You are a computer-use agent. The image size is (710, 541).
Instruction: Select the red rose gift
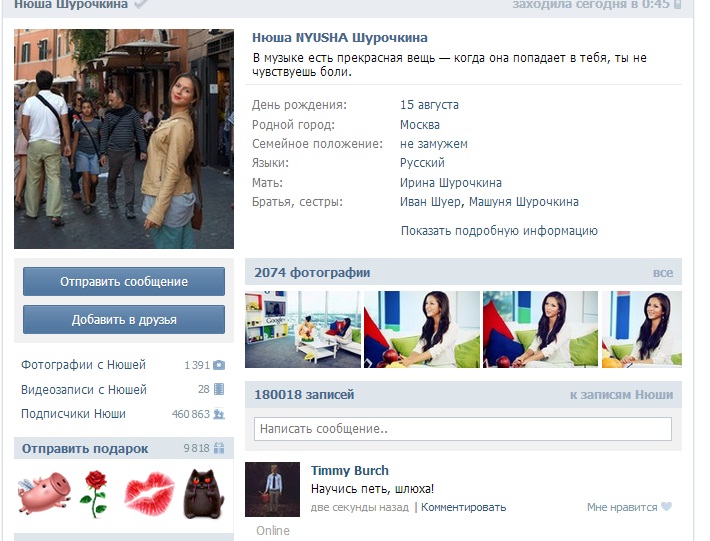[94, 493]
